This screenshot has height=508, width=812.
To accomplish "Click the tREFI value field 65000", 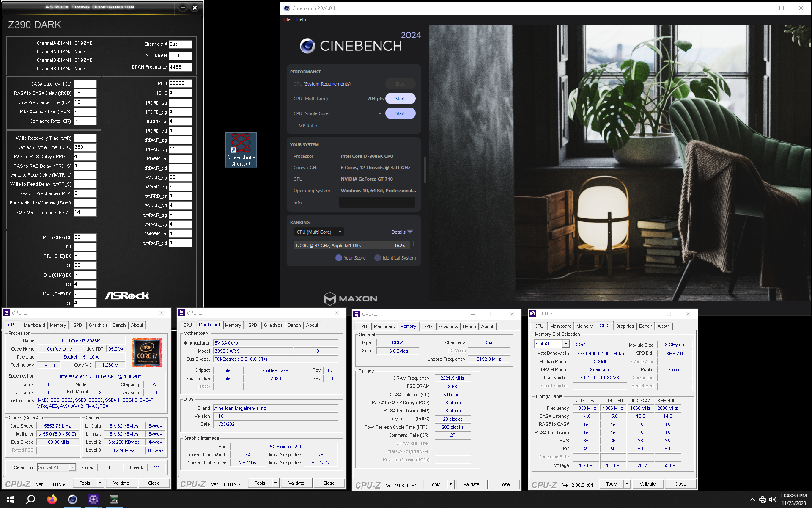I will point(180,83).
